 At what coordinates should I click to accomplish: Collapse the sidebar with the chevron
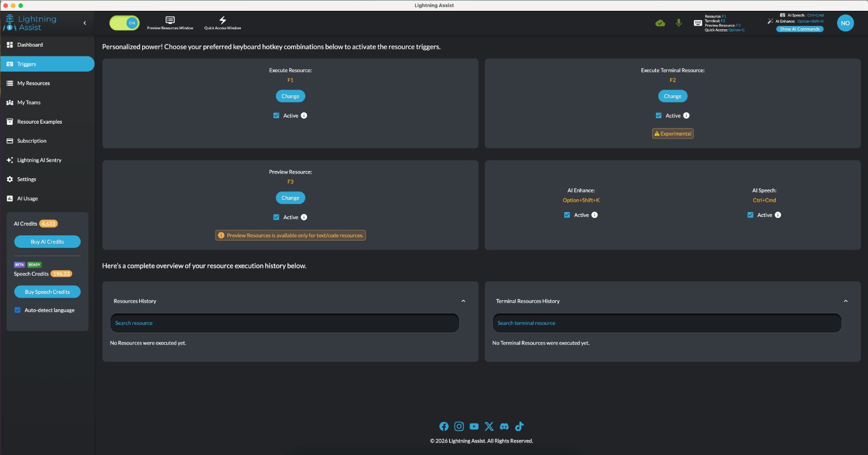click(85, 23)
